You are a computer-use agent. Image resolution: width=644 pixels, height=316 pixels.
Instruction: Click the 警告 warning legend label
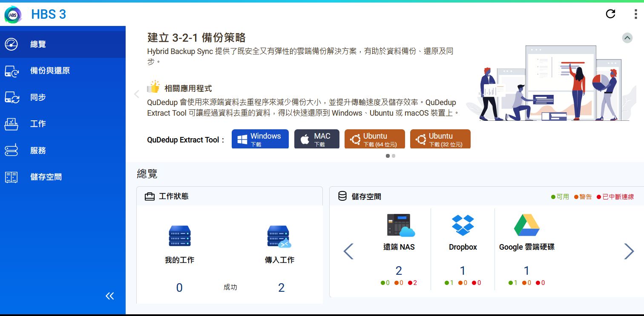[586, 197]
